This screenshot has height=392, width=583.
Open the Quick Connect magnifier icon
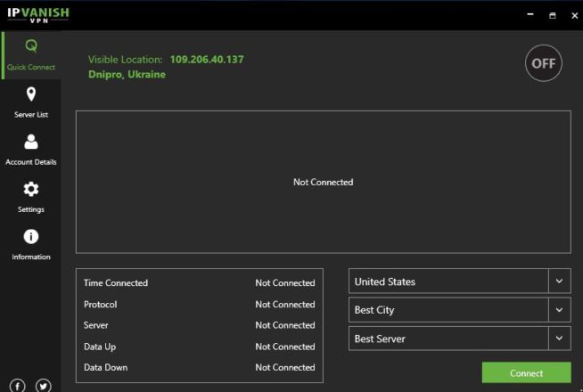tap(31, 46)
